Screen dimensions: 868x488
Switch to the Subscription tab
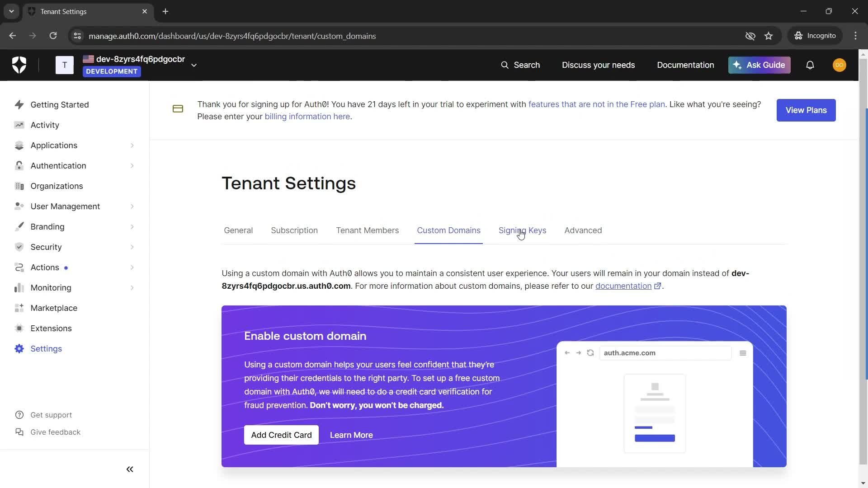click(294, 230)
